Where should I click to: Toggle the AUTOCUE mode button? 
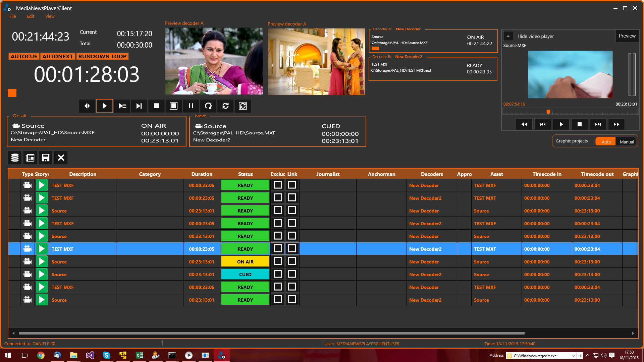pyautogui.click(x=24, y=56)
